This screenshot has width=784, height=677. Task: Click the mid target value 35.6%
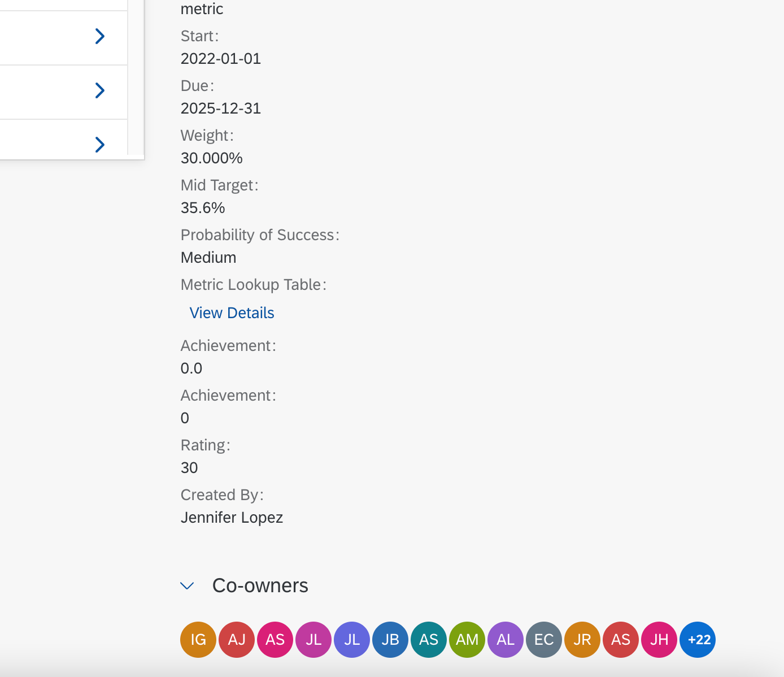pos(203,208)
